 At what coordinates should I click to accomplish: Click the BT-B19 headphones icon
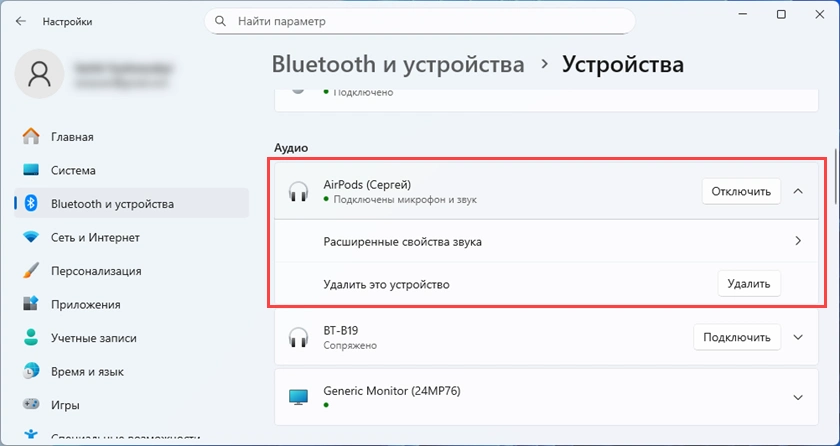point(298,337)
